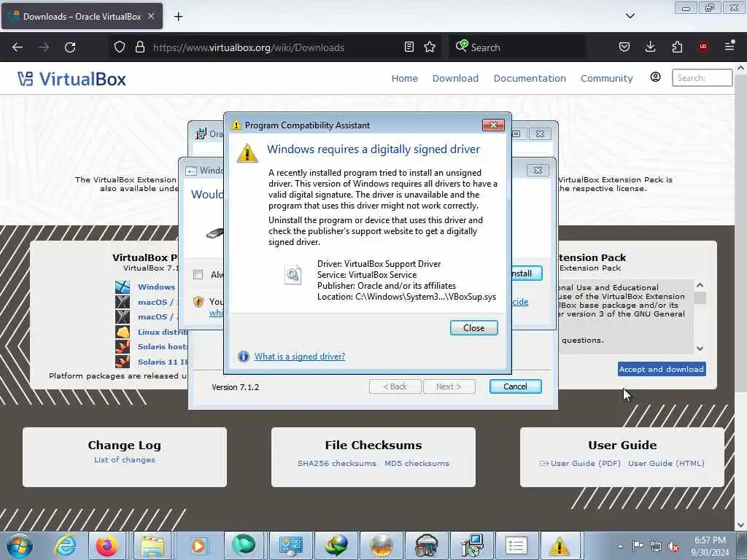Click Install button in Windows Security dialog
Screen dimensions: 747x560
pyautogui.click(x=526, y=273)
